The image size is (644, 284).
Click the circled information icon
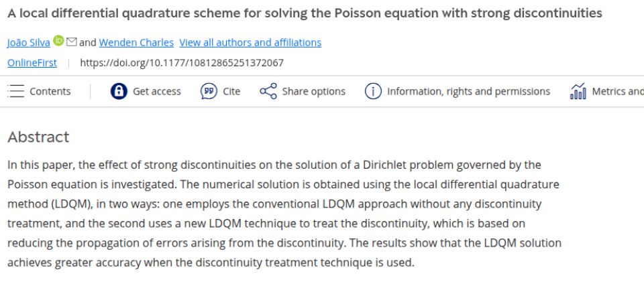coord(373,91)
